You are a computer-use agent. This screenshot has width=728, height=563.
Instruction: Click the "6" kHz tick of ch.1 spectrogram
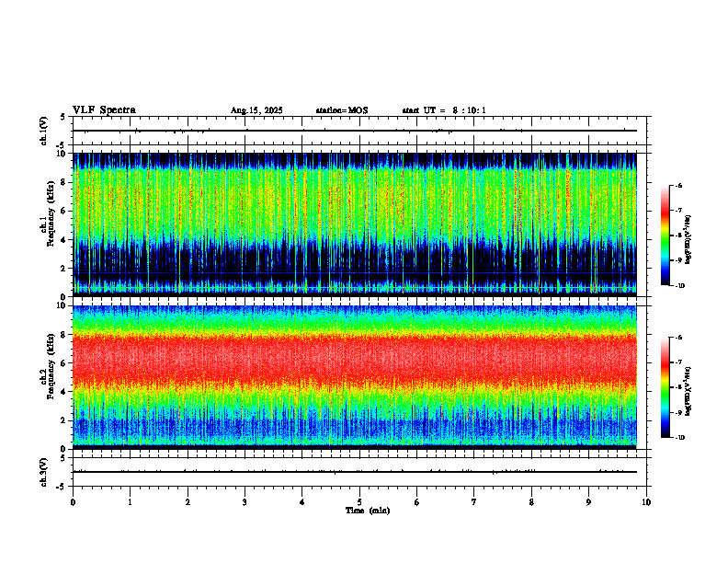coord(65,211)
